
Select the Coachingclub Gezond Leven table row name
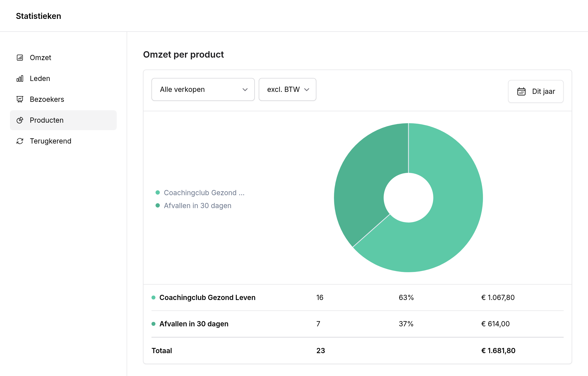pyautogui.click(x=207, y=298)
